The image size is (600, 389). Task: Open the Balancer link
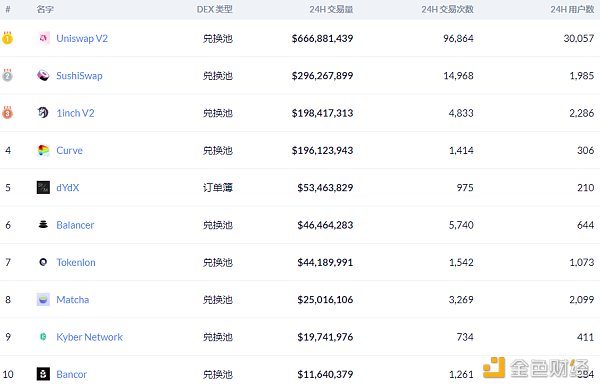(x=75, y=225)
